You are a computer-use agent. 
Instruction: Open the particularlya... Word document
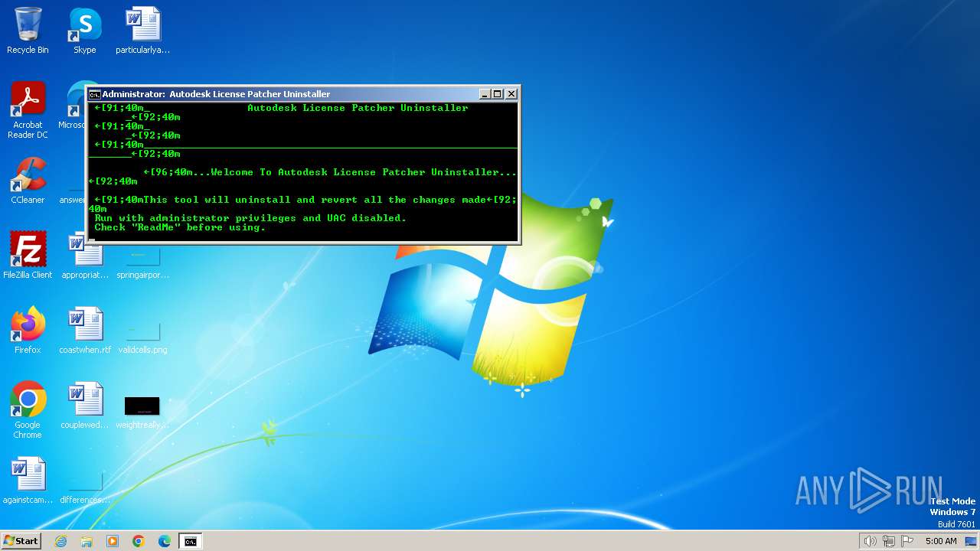point(142,31)
